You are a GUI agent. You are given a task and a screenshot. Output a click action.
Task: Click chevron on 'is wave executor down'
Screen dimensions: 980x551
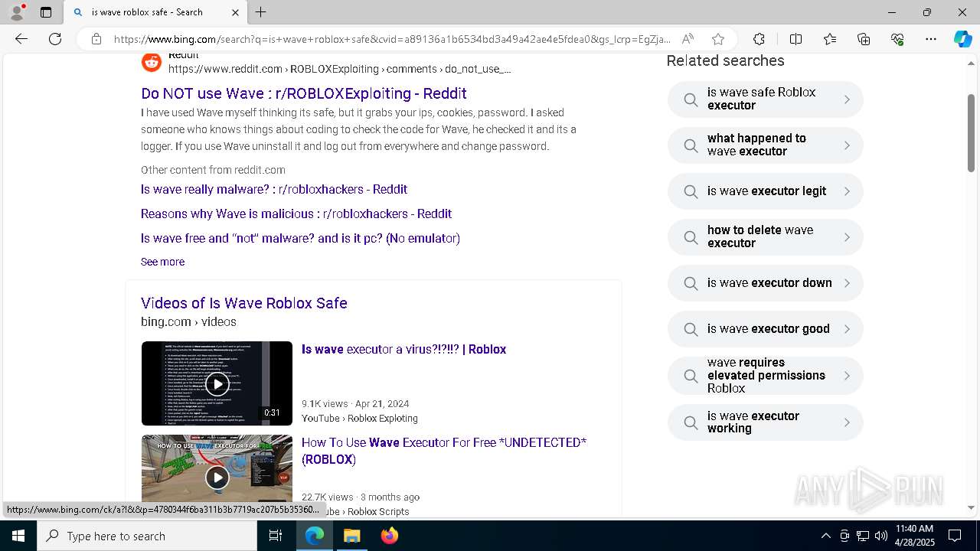pos(847,283)
